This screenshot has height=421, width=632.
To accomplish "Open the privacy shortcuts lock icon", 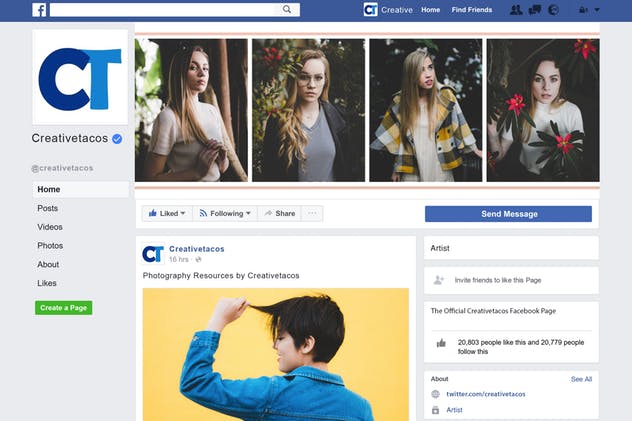I will pos(583,10).
